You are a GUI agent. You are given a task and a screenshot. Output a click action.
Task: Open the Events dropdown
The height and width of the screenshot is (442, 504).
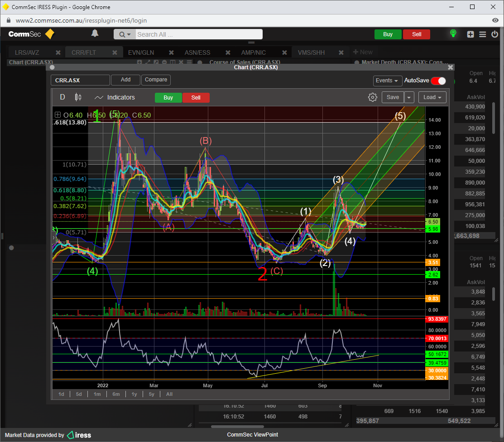[388, 81]
